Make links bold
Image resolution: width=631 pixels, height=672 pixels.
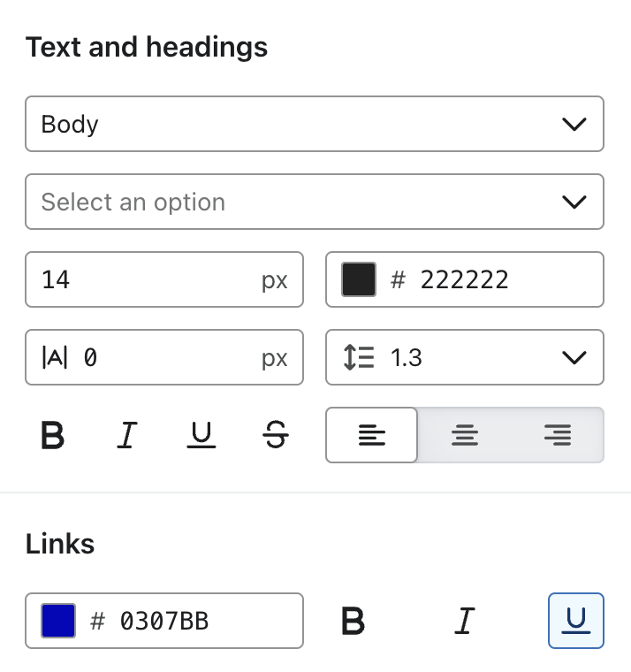[354, 621]
